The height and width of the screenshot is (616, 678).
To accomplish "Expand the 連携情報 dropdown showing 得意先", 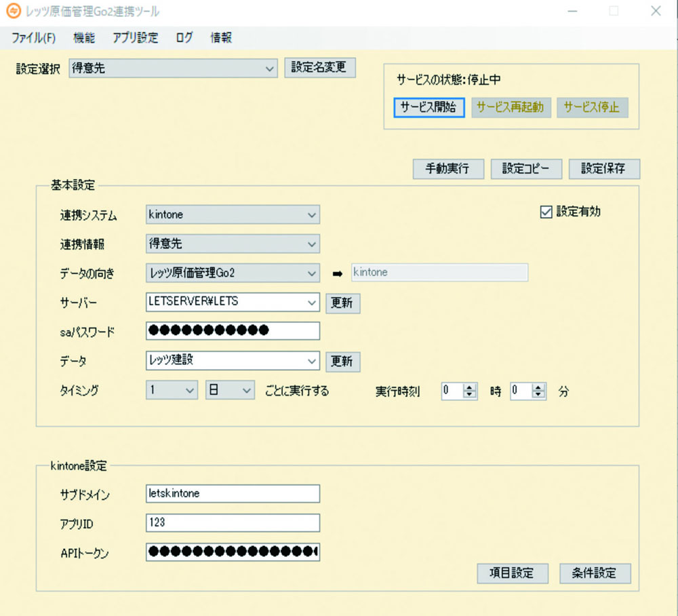I will pyautogui.click(x=233, y=244).
